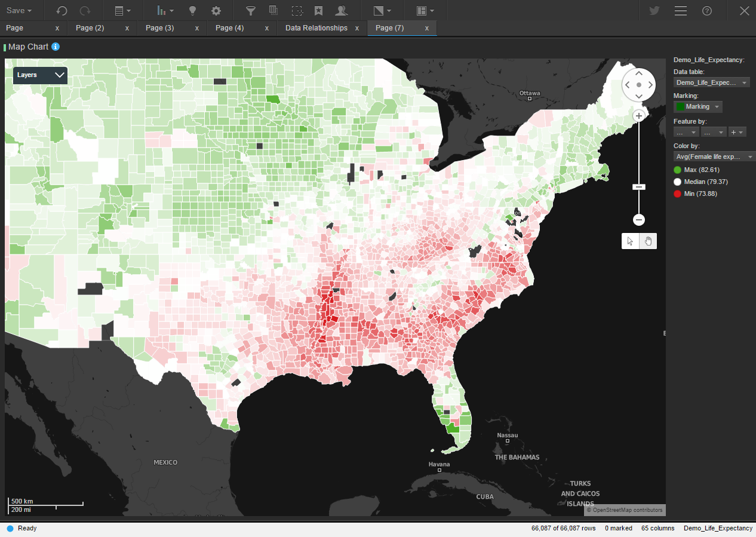Switch to the hand pan mode

click(648, 241)
